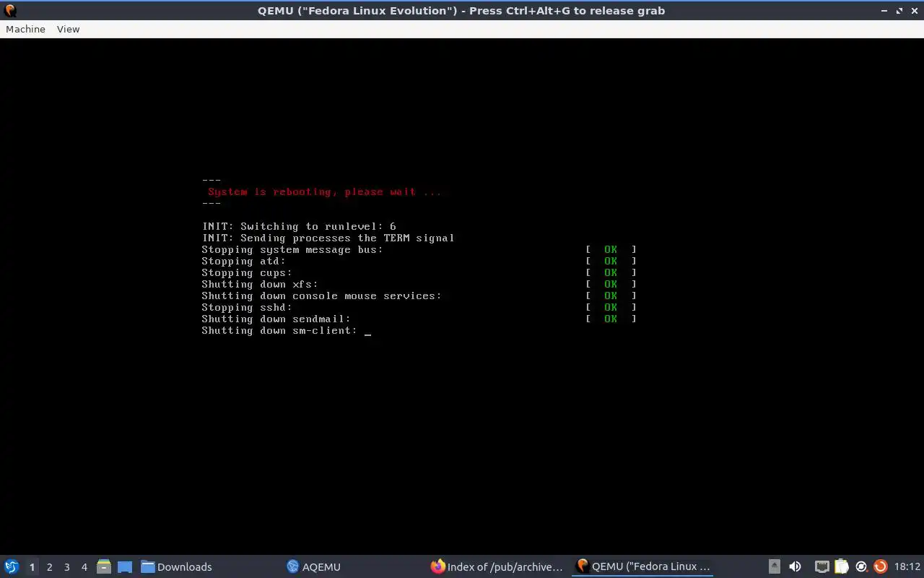This screenshot has width=924, height=578.
Task: Open the clipboard manager tray icon
Action: click(x=842, y=567)
